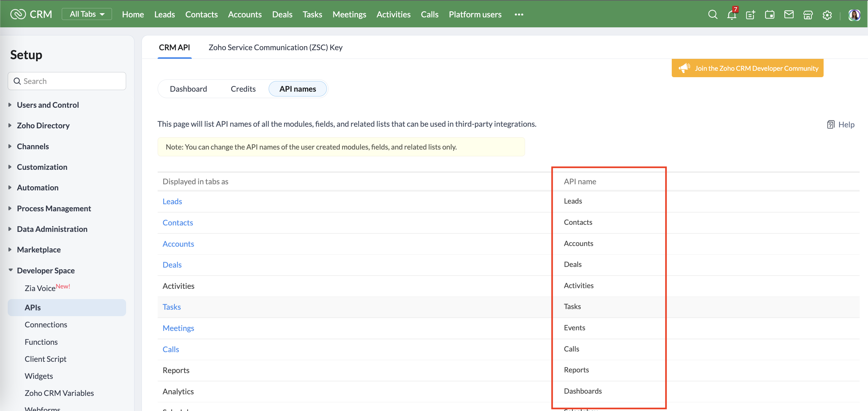Open Meetings module link in table

coord(178,328)
